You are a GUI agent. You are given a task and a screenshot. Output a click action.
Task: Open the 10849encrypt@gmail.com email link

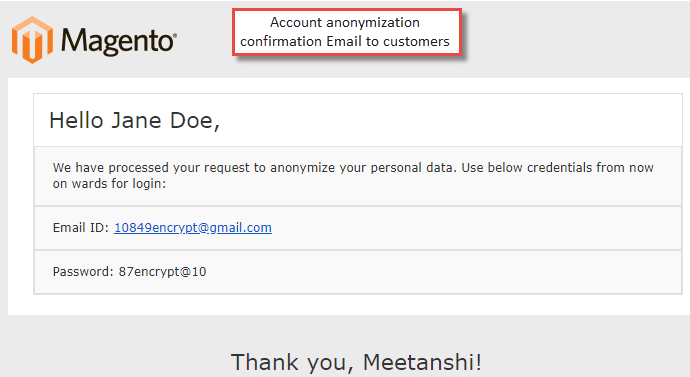coord(193,228)
